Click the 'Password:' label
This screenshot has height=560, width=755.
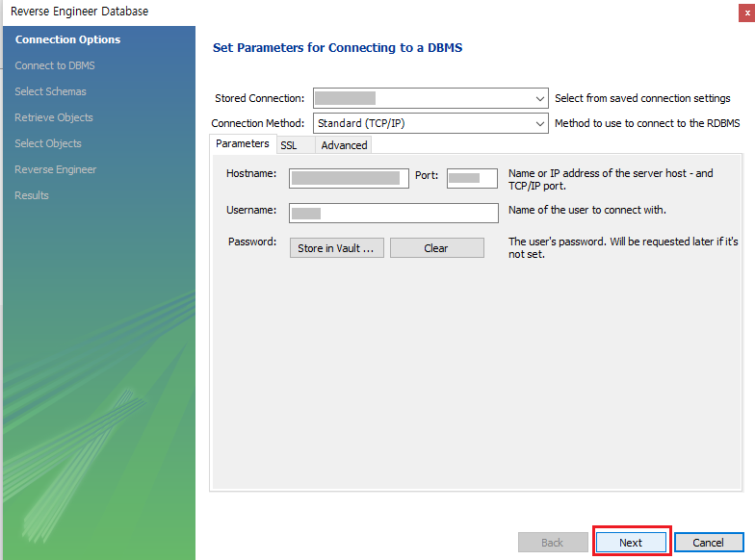pos(252,242)
